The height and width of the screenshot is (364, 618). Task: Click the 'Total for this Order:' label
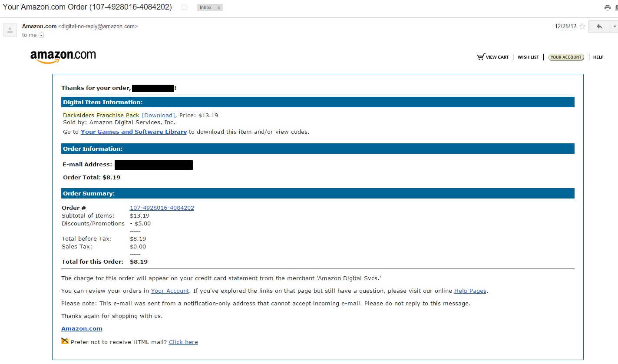[93, 262]
